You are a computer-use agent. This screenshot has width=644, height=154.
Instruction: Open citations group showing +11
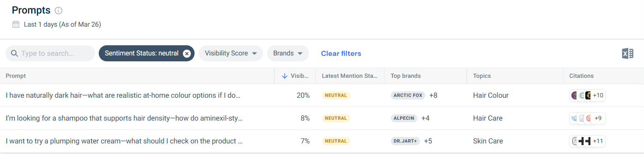[x=587, y=141]
